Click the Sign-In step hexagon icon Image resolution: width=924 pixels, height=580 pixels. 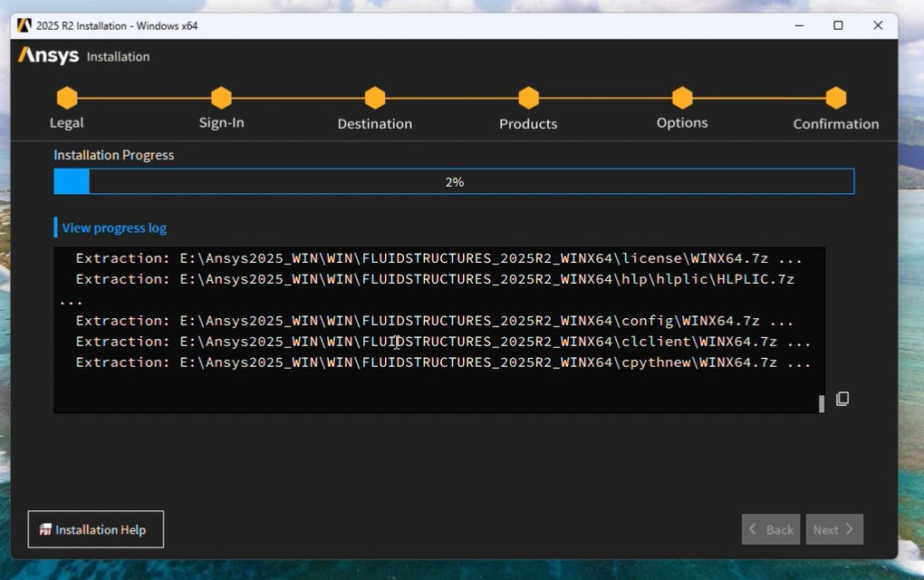[221, 98]
